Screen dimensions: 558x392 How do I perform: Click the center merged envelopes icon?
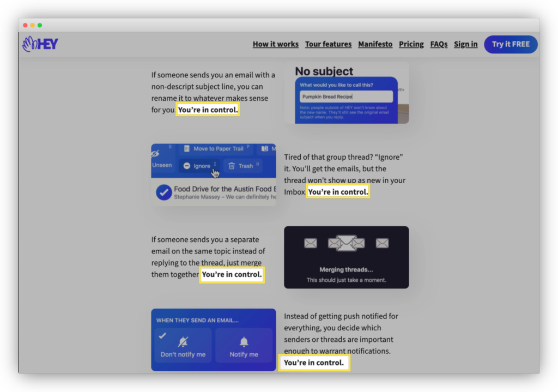tap(346, 243)
